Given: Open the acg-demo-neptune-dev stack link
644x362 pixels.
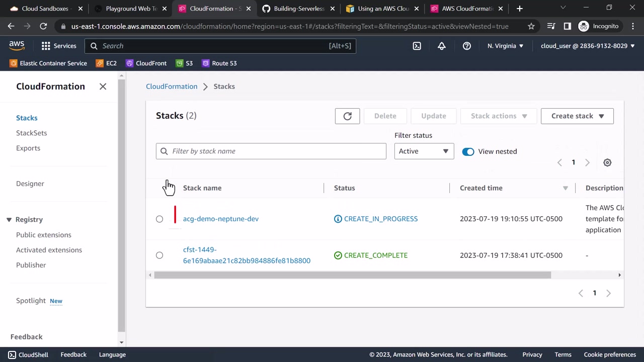Looking at the screenshot, I should pyautogui.click(x=221, y=219).
